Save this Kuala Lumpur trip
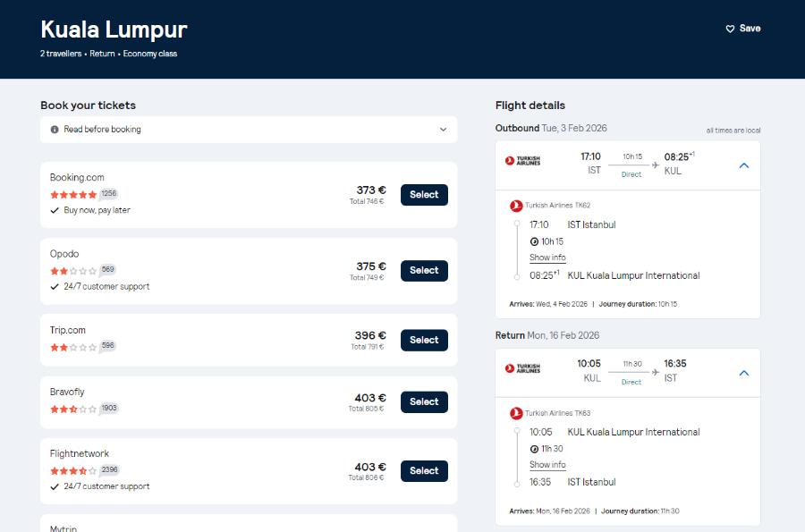Image resolution: width=805 pixels, height=532 pixels. point(743,29)
